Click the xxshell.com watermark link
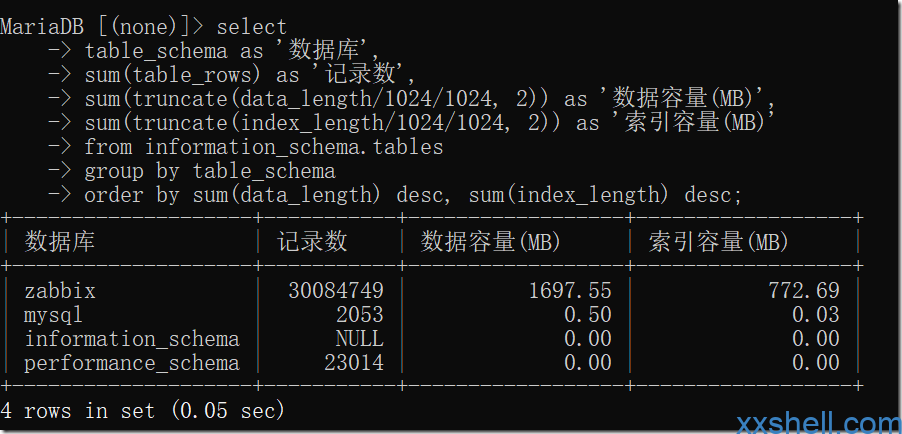 click(819, 424)
